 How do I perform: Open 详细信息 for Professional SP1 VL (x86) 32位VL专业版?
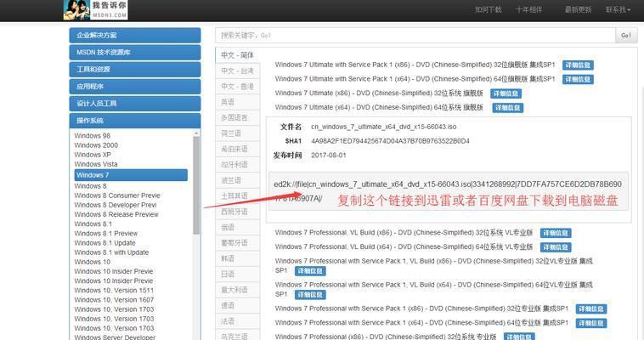(x=310, y=271)
